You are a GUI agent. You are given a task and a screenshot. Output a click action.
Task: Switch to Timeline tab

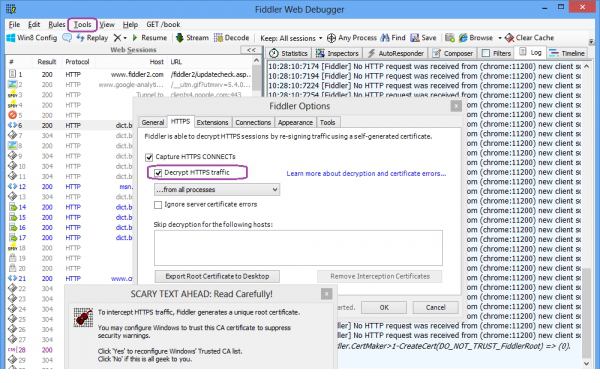coord(567,53)
